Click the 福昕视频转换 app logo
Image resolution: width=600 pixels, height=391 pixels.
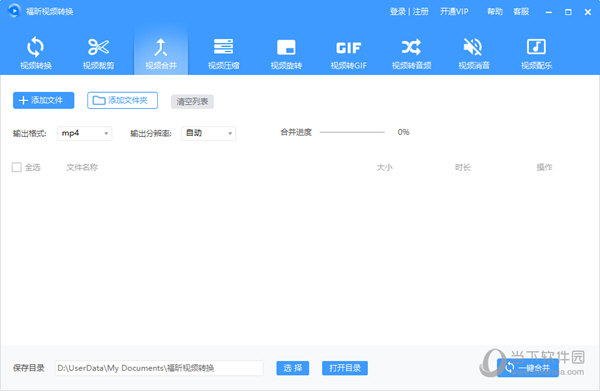(x=14, y=11)
